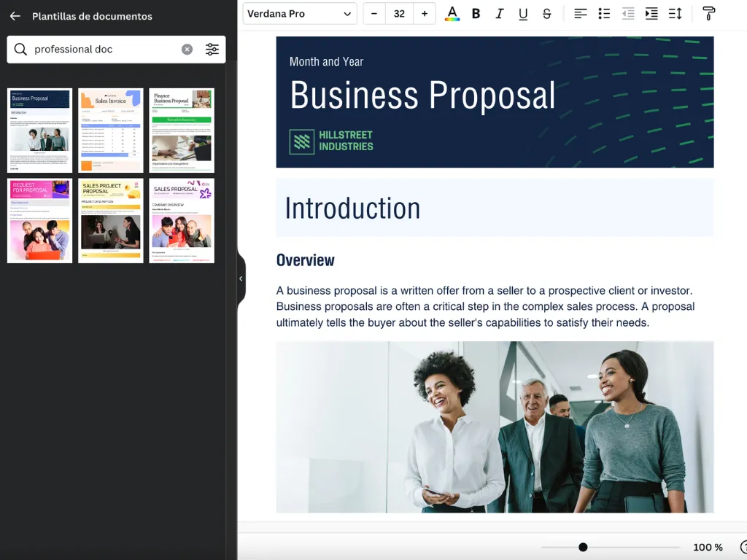Image resolution: width=747 pixels, height=560 pixels.
Task: Change text alignment
Action: point(580,14)
